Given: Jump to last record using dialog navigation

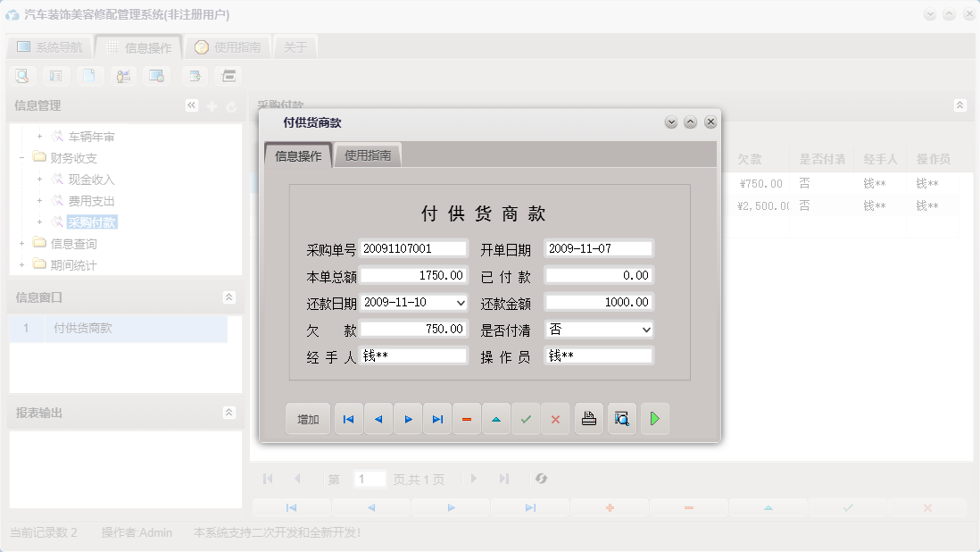Looking at the screenshot, I should [x=437, y=418].
